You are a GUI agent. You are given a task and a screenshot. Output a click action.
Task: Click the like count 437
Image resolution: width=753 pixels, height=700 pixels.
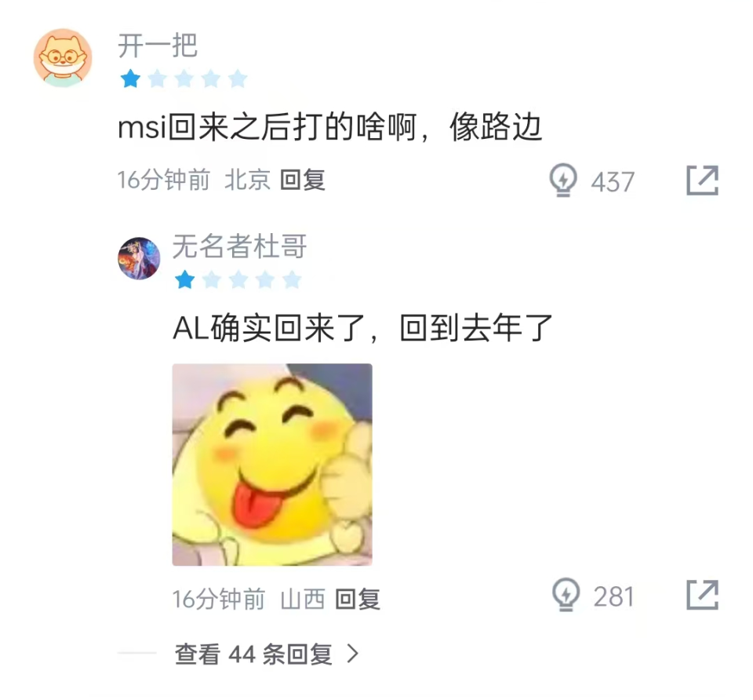pyautogui.click(x=613, y=182)
